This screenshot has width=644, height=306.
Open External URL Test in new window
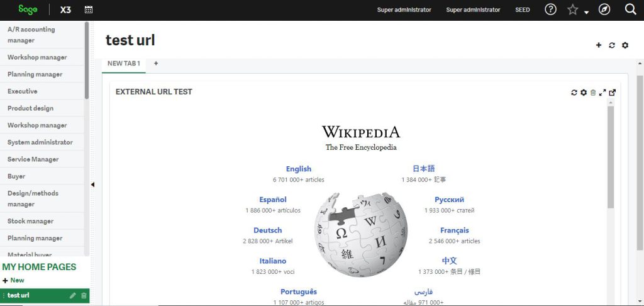[613, 93]
